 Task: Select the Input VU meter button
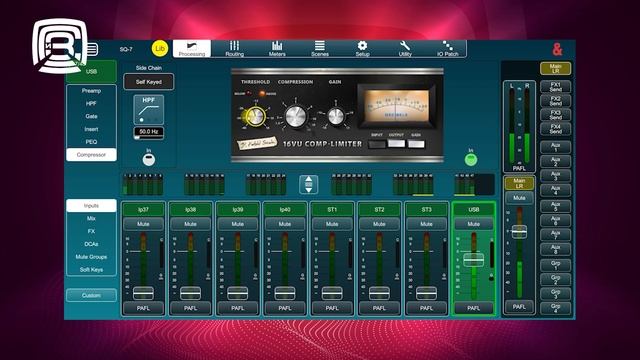click(377, 144)
